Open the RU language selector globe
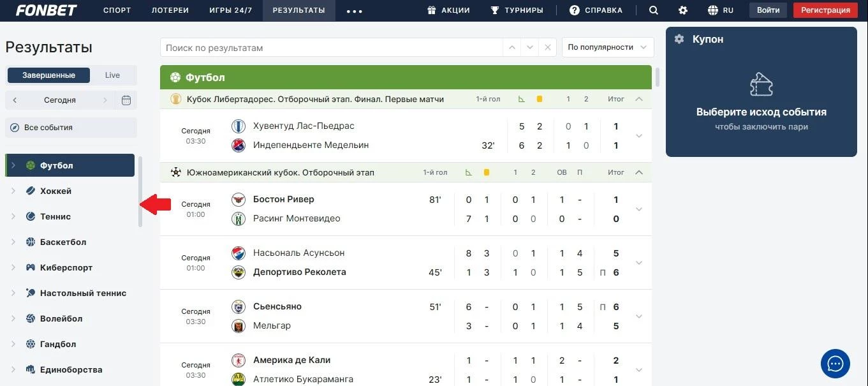Viewport: 868px width, 386px height. tap(721, 10)
